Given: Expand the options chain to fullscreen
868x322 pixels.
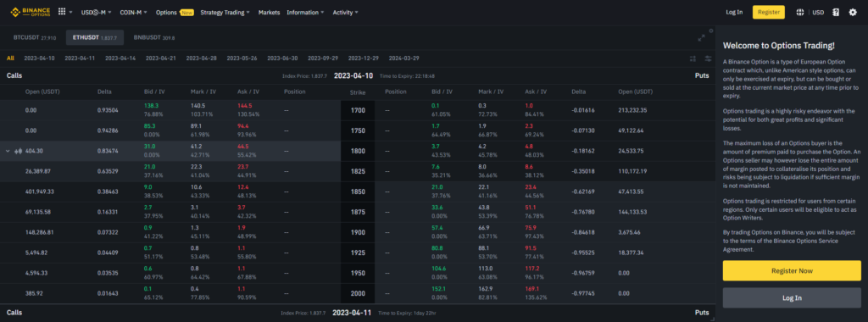Looking at the screenshot, I should coord(701,37).
